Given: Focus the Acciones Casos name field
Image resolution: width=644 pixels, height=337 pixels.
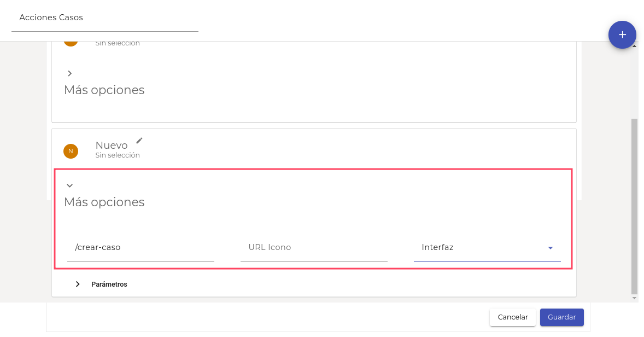Looking at the screenshot, I should coord(104,18).
